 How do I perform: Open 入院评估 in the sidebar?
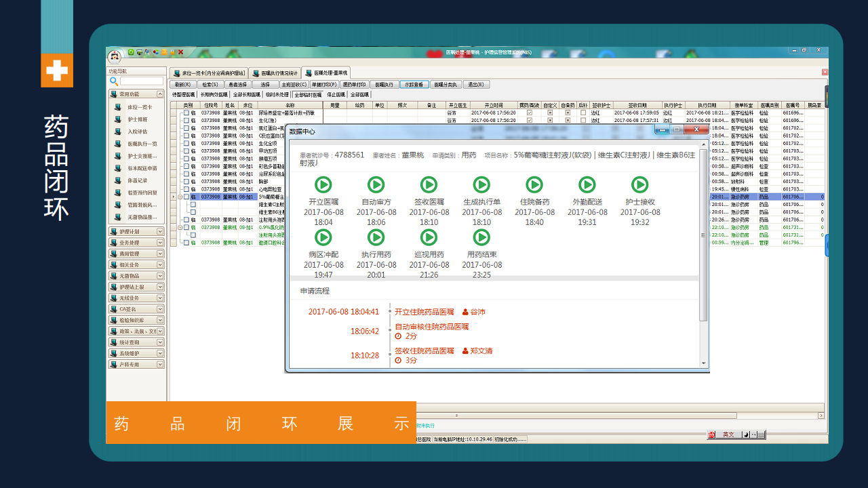(137, 131)
